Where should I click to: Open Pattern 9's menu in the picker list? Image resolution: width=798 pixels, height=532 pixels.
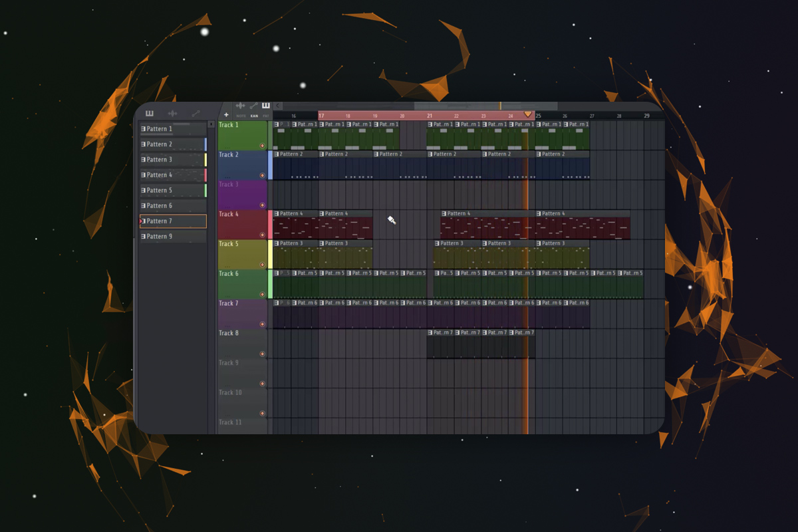[x=144, y=235]
